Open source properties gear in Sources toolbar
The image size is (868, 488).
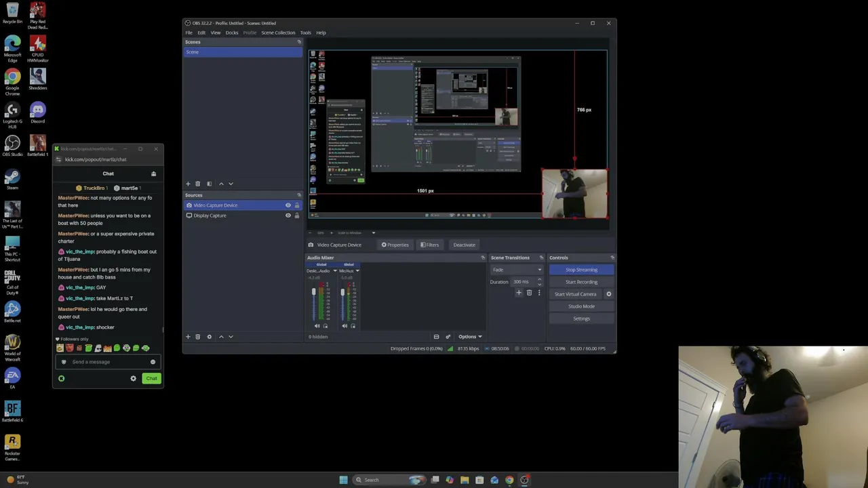[209, 337]
